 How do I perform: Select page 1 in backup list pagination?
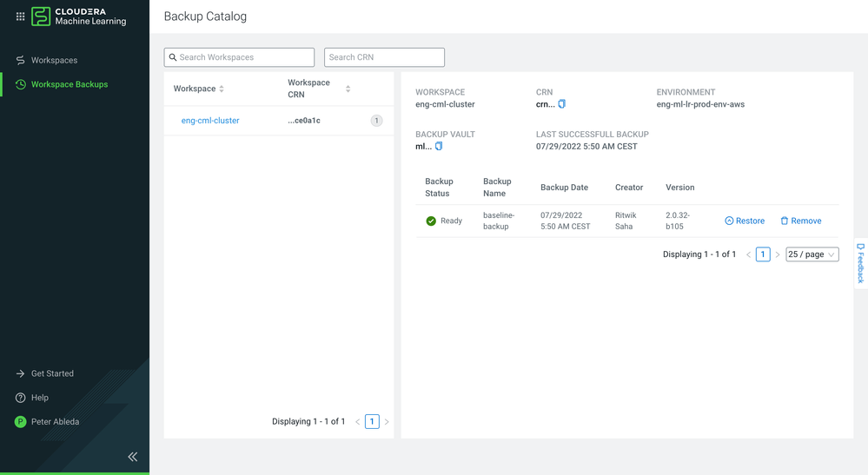pyautogui.click(x=762, y=254)
